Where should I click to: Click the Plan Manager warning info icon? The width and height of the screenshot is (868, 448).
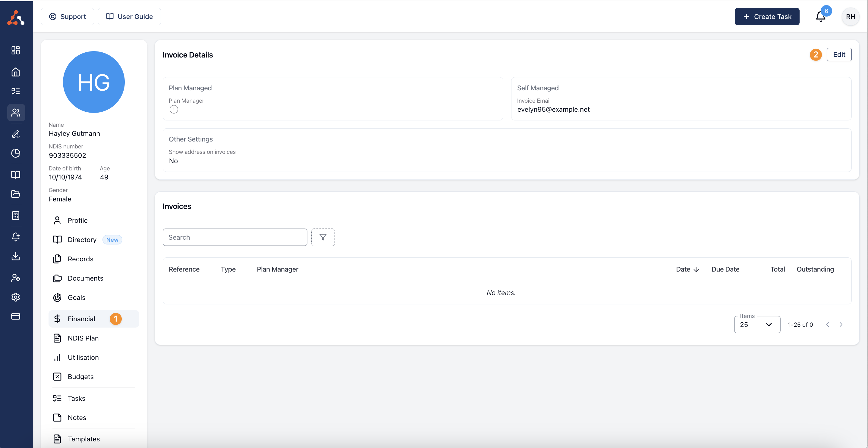tap(174, 109)
